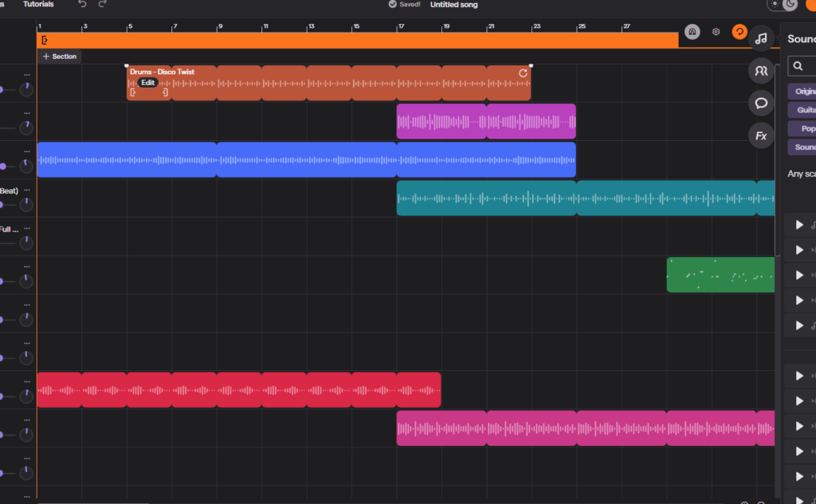Open the Any scale dropdown
This screenshot has height=504, width=816.
801,174
